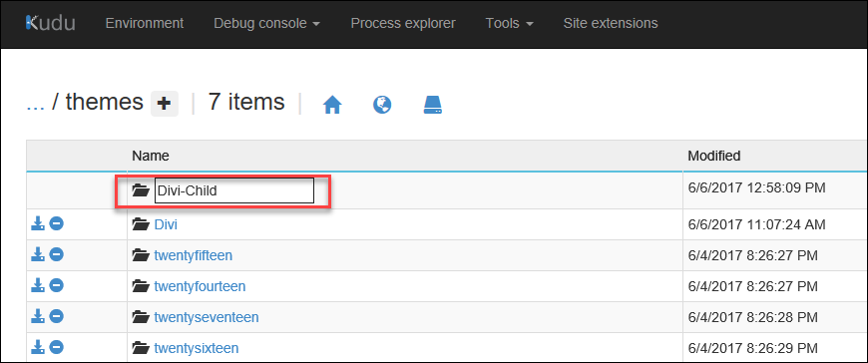Click the home directory icon

point(332,105)
